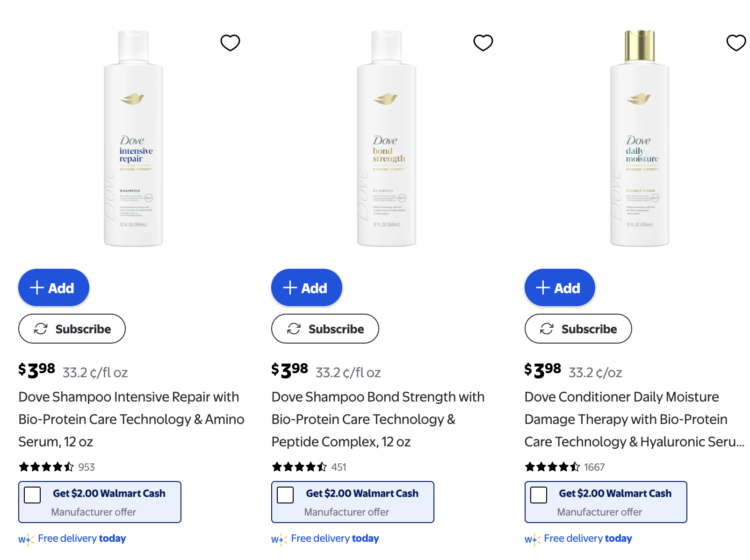Save Daily Moisture conditioner using heart icon
This screenshot has height=560, width=750.
(x=736, y=42)
